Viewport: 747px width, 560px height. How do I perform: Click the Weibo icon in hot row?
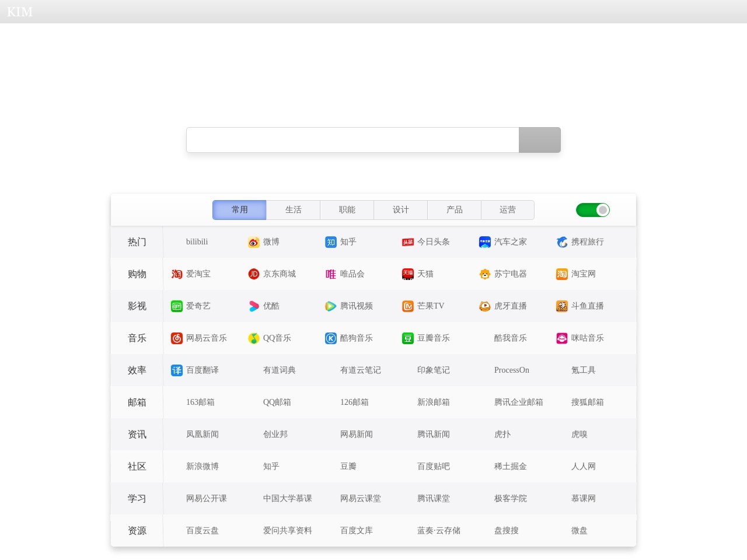pos(253,242)
